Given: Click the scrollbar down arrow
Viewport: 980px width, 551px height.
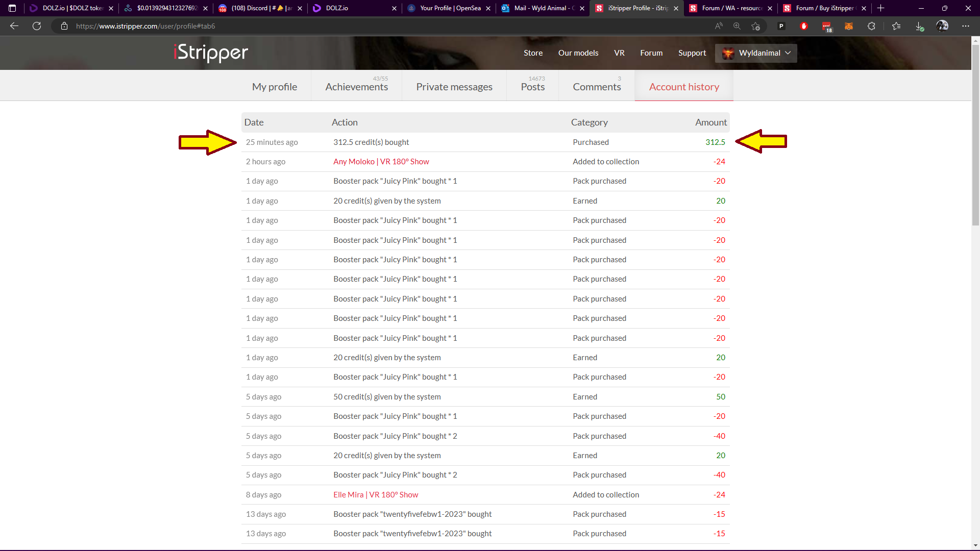Looking at the screenshot, I should point(975,546).
